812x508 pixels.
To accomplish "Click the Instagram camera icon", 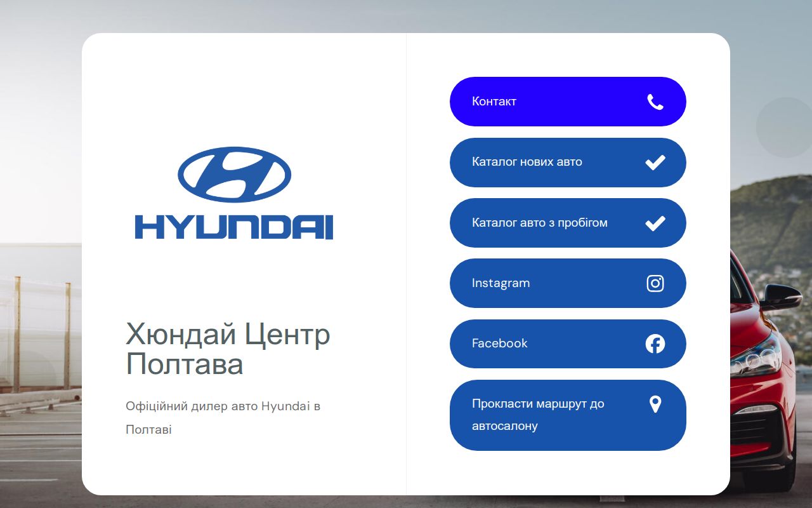I will [655, 283].
